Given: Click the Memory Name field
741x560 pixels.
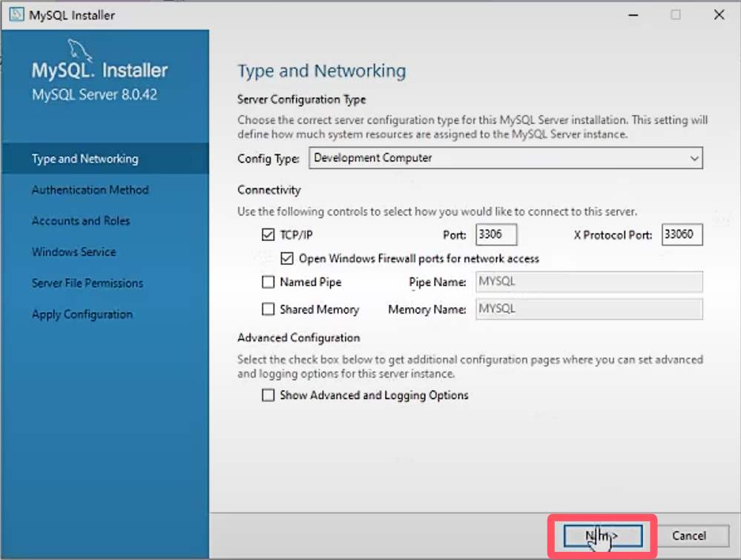Looking at the screenshot, I should [589, 309].
